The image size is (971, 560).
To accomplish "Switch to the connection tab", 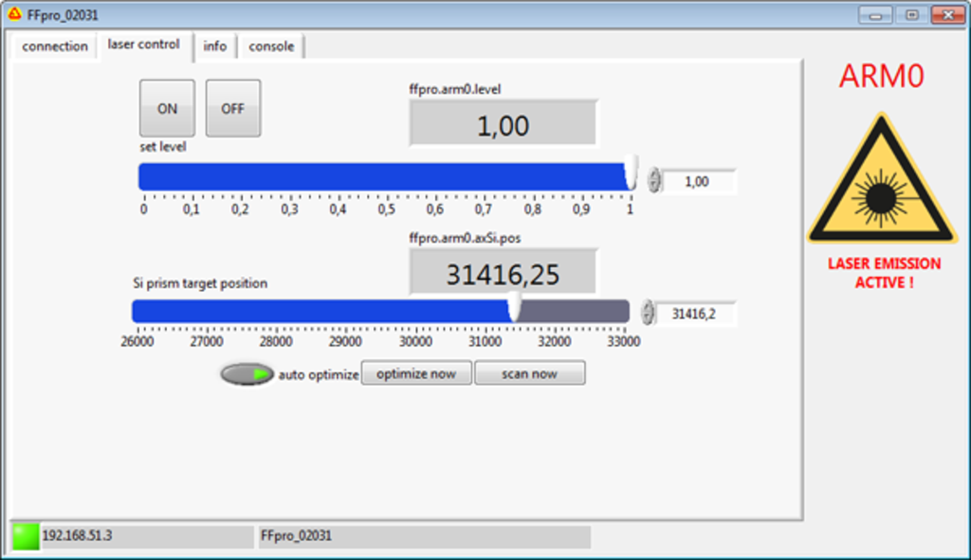I will point(55,46).
